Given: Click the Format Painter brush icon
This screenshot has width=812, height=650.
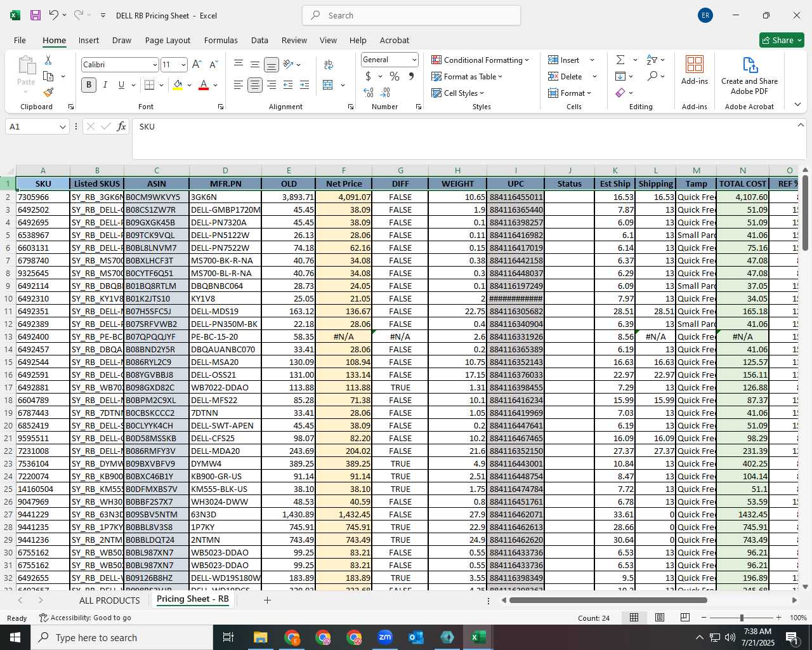Looking at the screenshot, I should click(x=48, y=92).
